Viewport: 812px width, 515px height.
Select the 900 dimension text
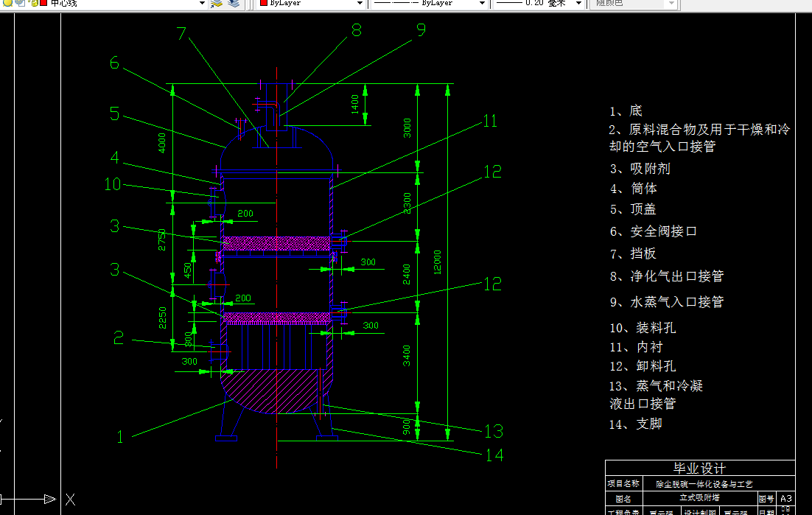click(x=407, y=427)
